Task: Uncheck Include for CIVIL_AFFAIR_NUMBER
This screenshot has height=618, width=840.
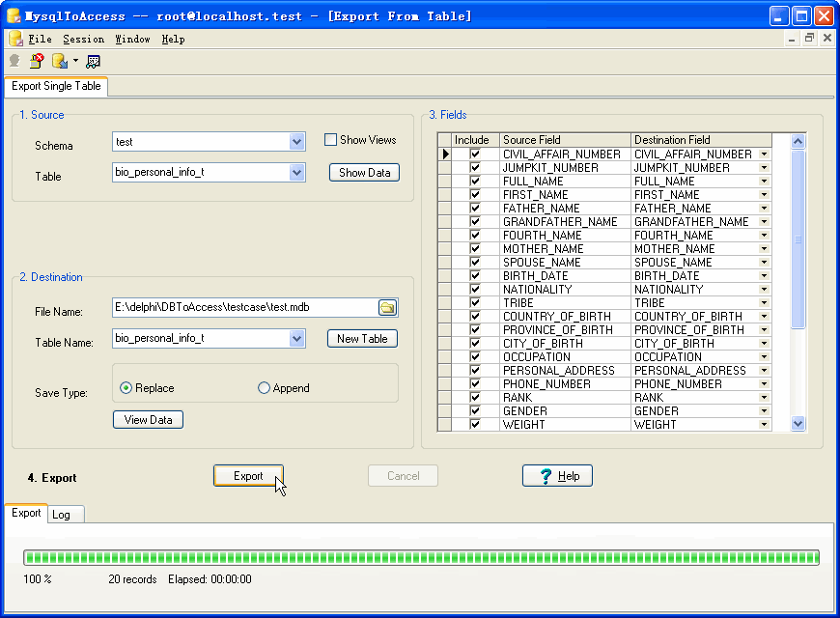Action: point(475,154)
